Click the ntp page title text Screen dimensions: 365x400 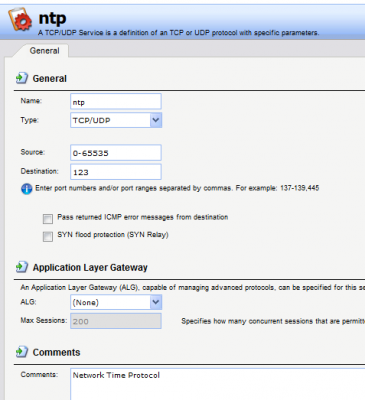[x=52, y=18]
